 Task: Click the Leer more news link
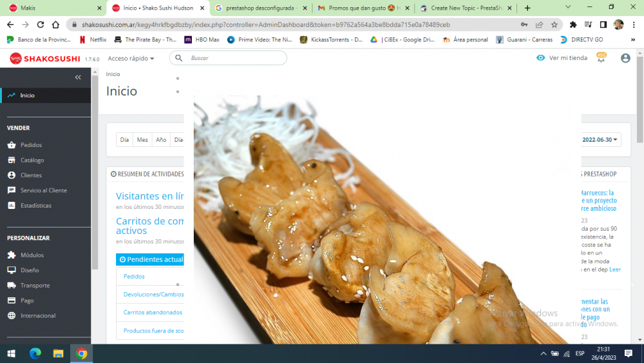pyautogui.click(x=615, y=270)
